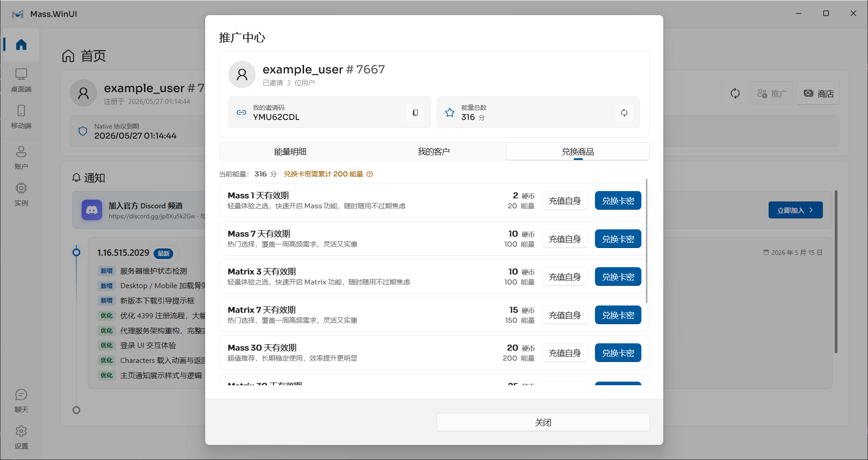This screenshot has height=460, width=868.
Task: Click the bell icon beside 通知
Action: click(77, 178)
